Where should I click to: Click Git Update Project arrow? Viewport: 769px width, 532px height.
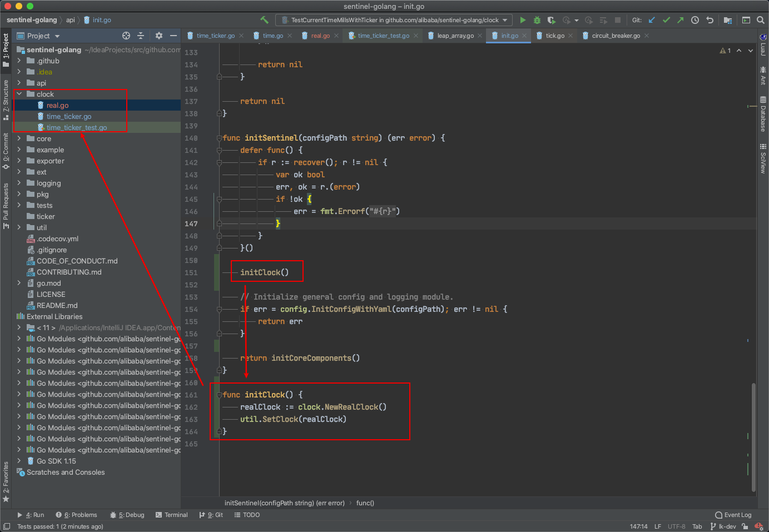click(x=652, y=20)
